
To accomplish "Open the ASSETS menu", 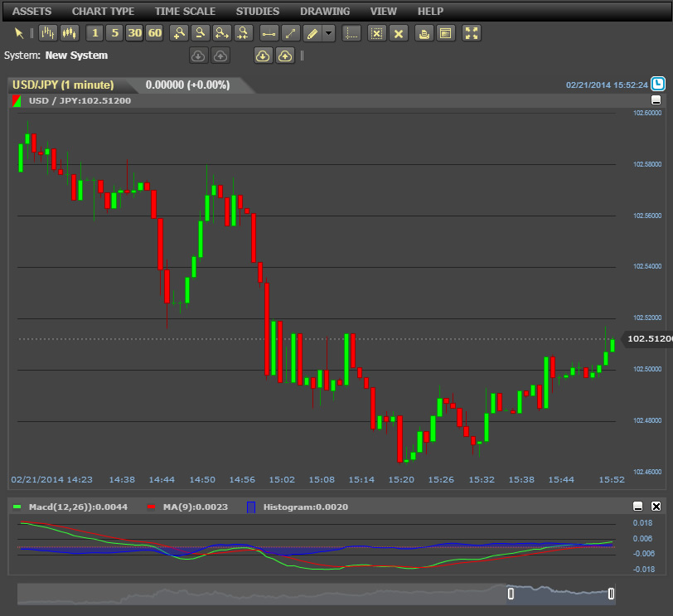I will click(x=31, y=12).
